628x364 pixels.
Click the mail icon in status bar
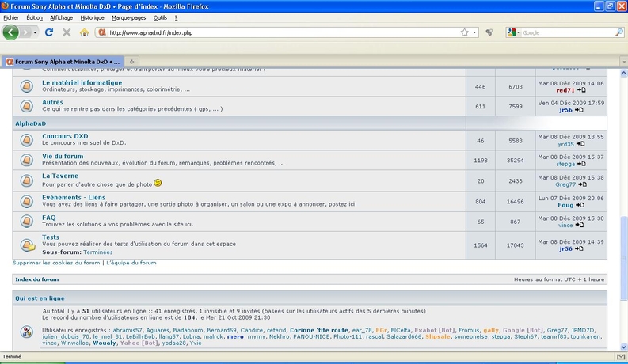coord(621,357)
